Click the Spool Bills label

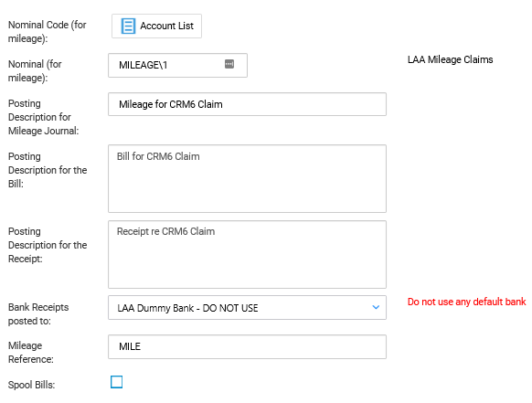coord(31,385)
